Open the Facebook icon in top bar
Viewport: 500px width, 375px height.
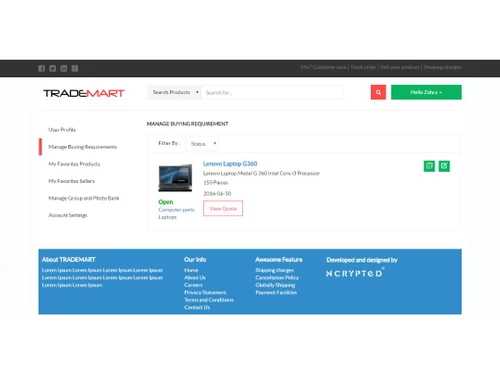click(41, 68)
